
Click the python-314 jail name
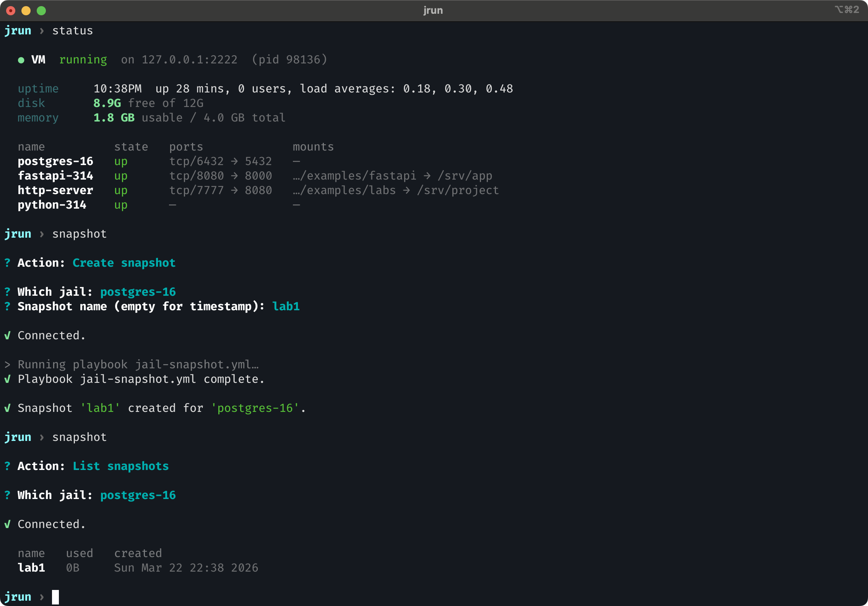(x=52, y=205)
